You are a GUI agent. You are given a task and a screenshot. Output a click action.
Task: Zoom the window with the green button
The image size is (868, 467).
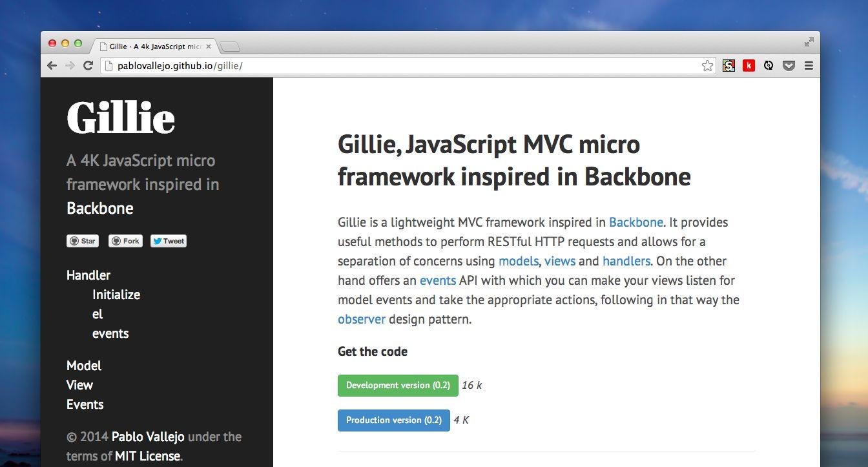(78, 43)
